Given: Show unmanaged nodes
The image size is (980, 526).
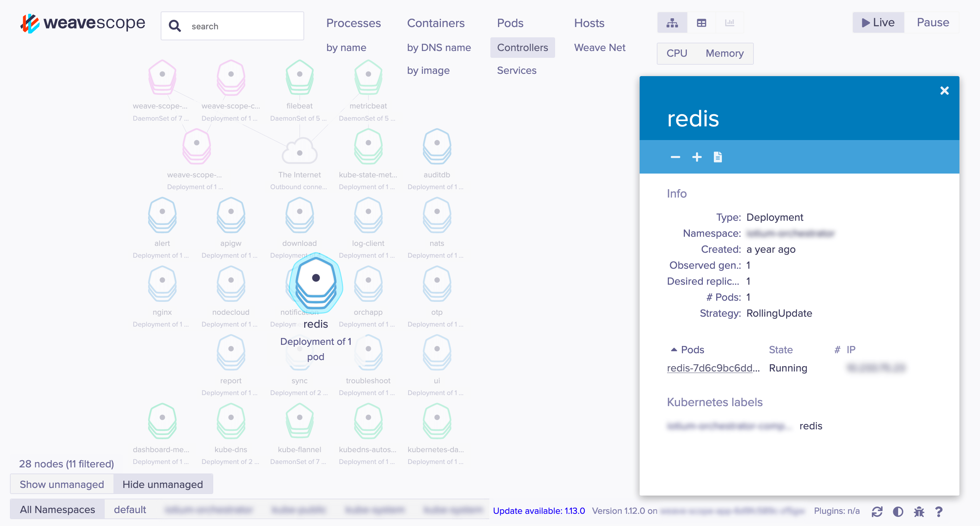Looking at the screenshot, I should pos(62,484).
